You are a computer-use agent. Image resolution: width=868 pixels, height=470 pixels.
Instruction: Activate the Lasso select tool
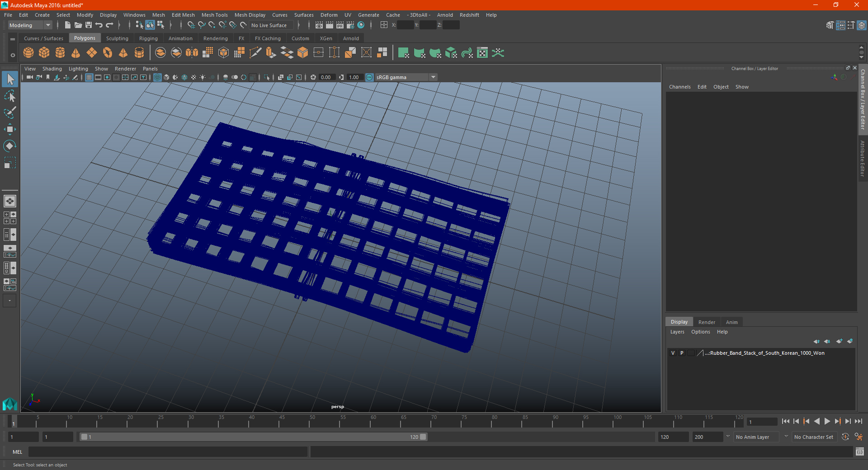tap(10, 96)
